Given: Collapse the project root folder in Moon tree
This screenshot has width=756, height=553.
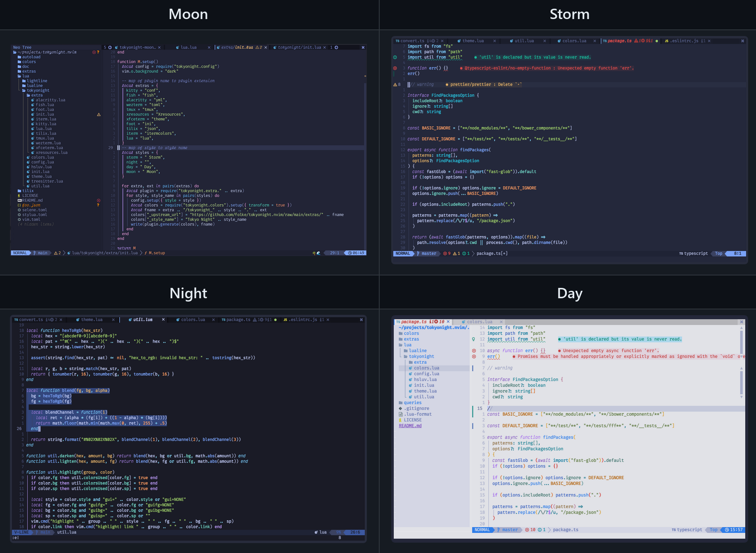Looking at the screenshot, I should pos(45,52).
